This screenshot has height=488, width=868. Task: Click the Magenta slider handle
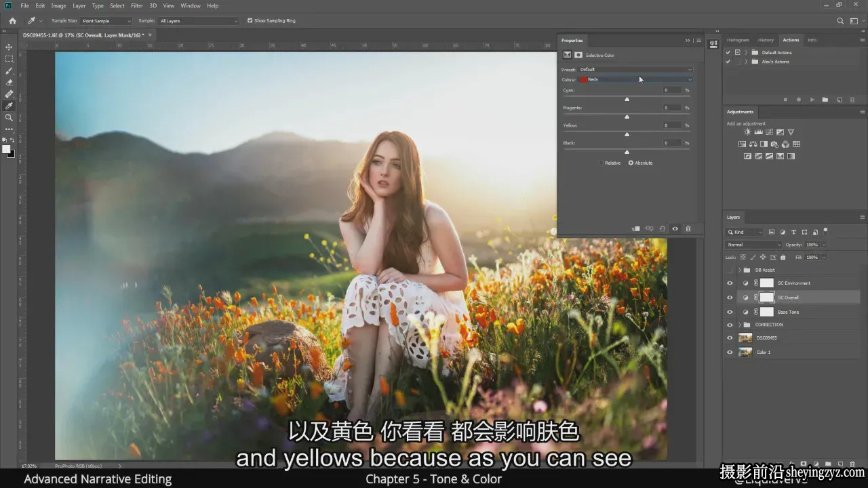coord(627,117)
